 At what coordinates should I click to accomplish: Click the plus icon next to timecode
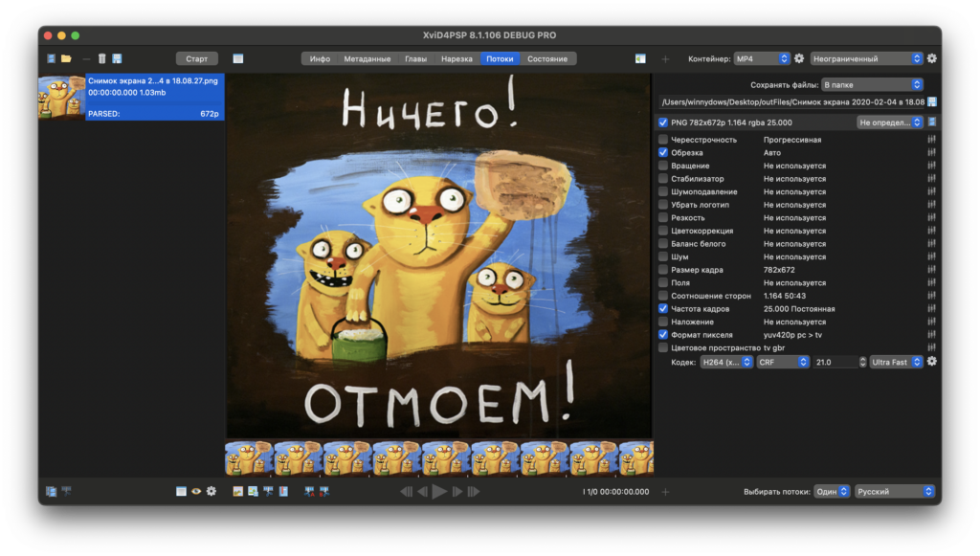666,492
